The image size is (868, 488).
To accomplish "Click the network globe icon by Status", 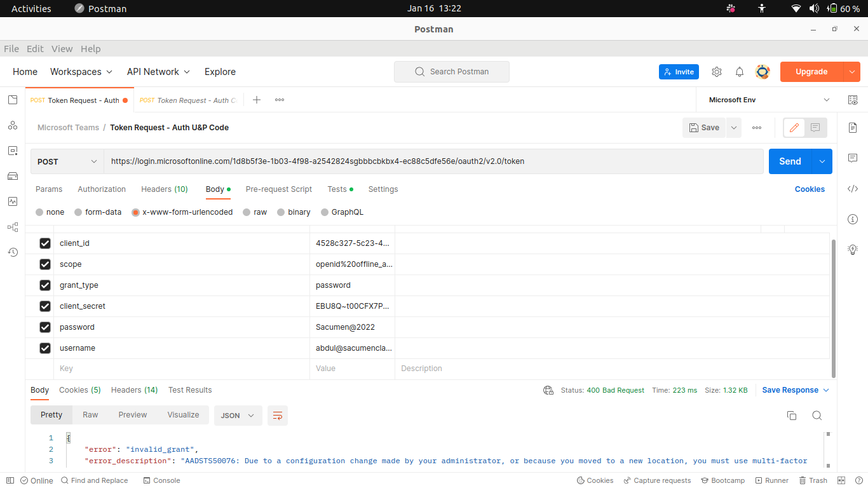I will pyautogui.click(x=548, y=390).
